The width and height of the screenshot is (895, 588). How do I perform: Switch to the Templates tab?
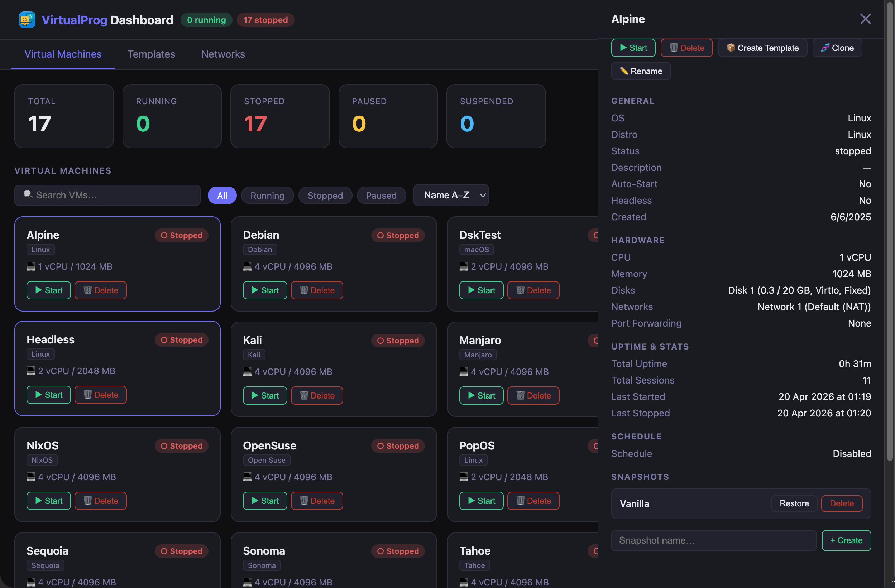(x=151, y=54)
